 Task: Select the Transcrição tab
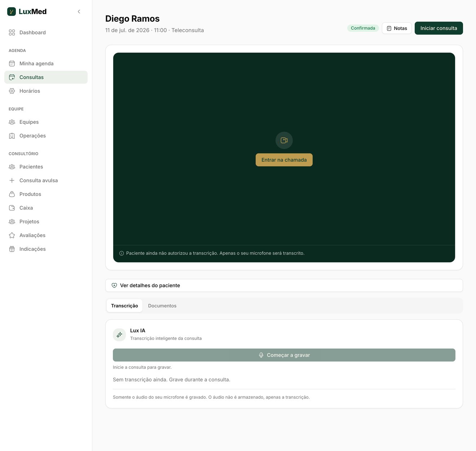pyautogui.click(x=124, y=306)
